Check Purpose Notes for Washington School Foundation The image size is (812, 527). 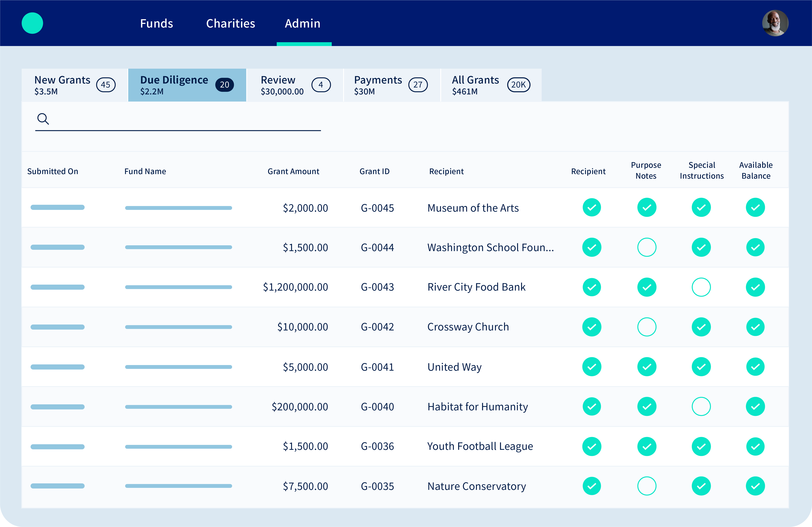[x=647, y=247]
